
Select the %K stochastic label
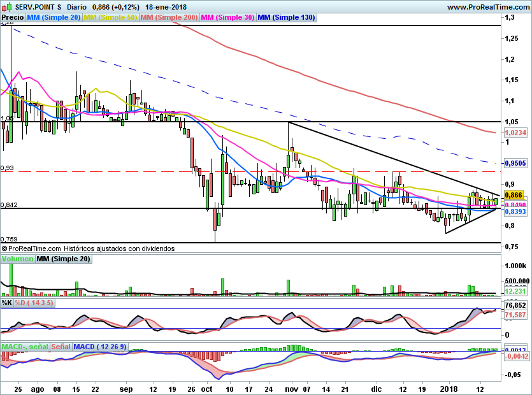7,303
